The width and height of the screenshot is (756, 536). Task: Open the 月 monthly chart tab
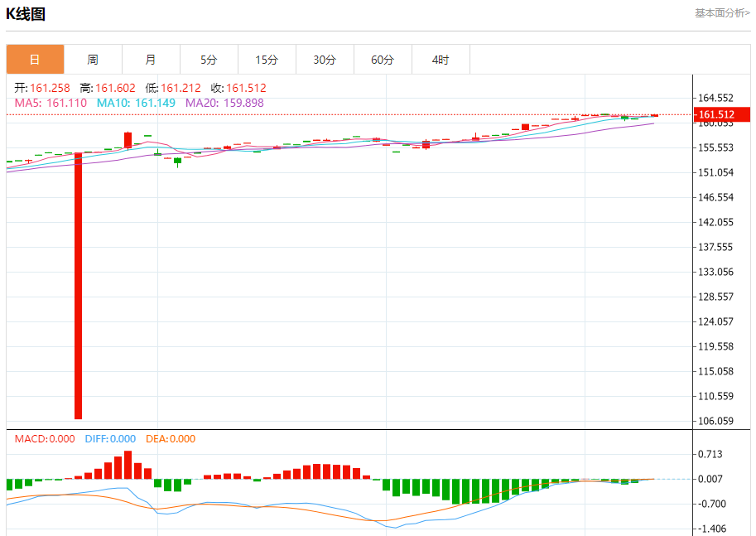pyautogui.click(x=151, y=60)
